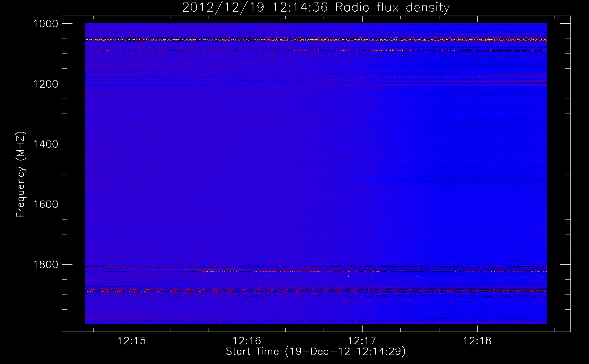Click the 'Start Time (19-Dec-12 12:14:29)' label
The width and height of the screenshot is (589, 364).
pos(316,352)
